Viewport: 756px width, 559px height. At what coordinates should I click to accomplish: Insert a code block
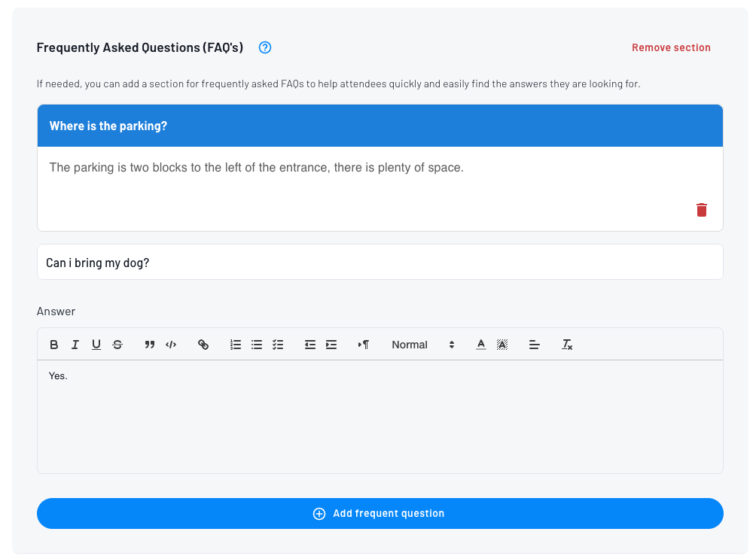(x=171, y=345)
